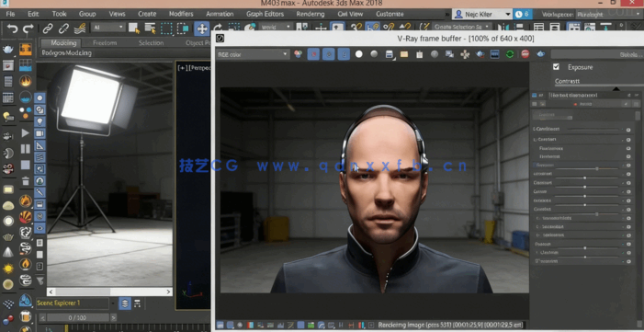Toggle the Exposure checkbox
This screenshot has height=332, width=644.
click(x=556, y=66)
